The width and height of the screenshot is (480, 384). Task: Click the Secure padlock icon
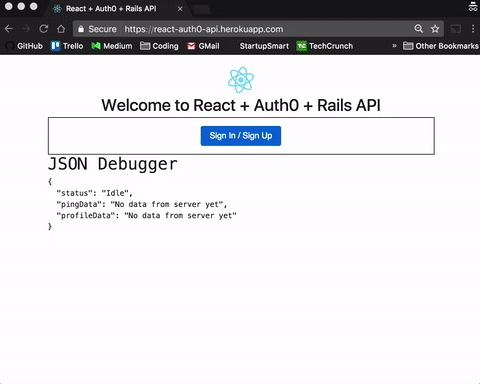click(81, 29)
